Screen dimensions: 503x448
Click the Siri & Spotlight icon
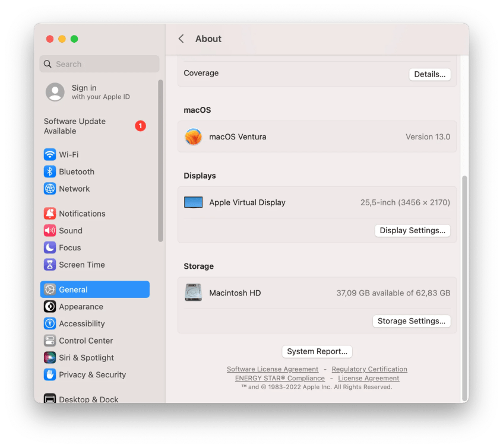tap(50, 358)
